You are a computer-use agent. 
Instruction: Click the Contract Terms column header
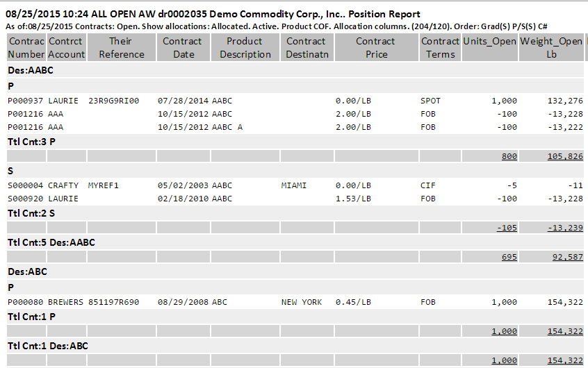coord(440,48)
